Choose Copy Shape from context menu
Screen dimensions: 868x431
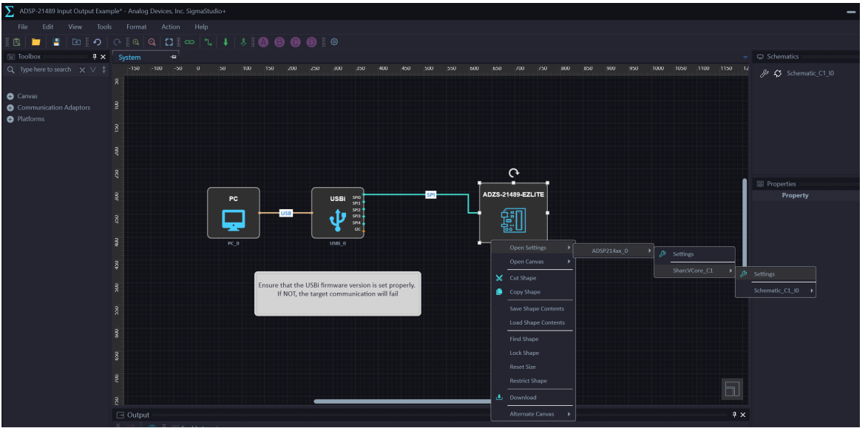(x=534, y=292)
